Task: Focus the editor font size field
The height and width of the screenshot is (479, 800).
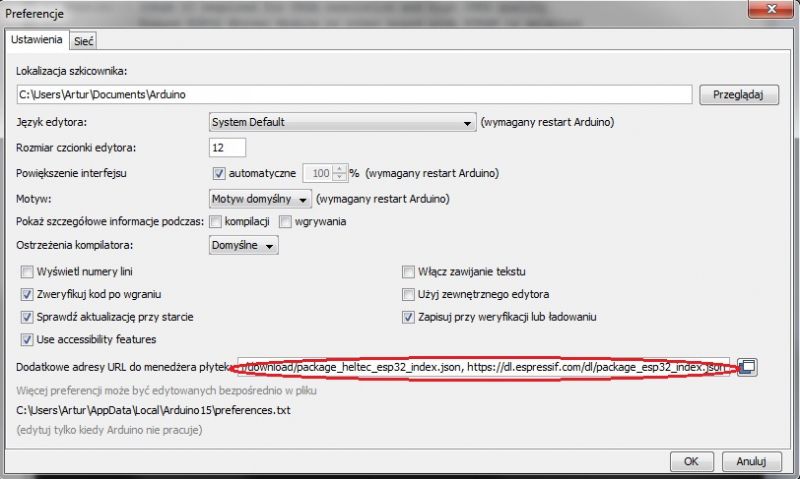Action: click(x=227, y=148)
